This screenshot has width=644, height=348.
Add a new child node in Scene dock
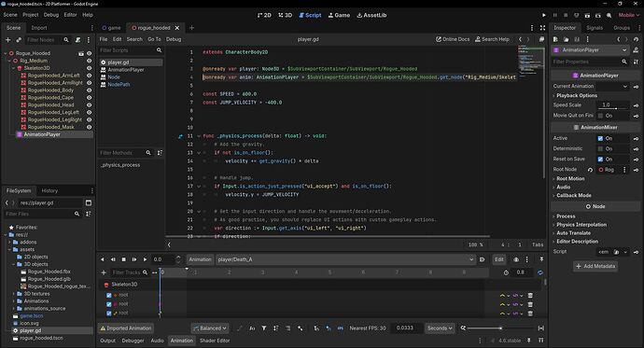7,40
